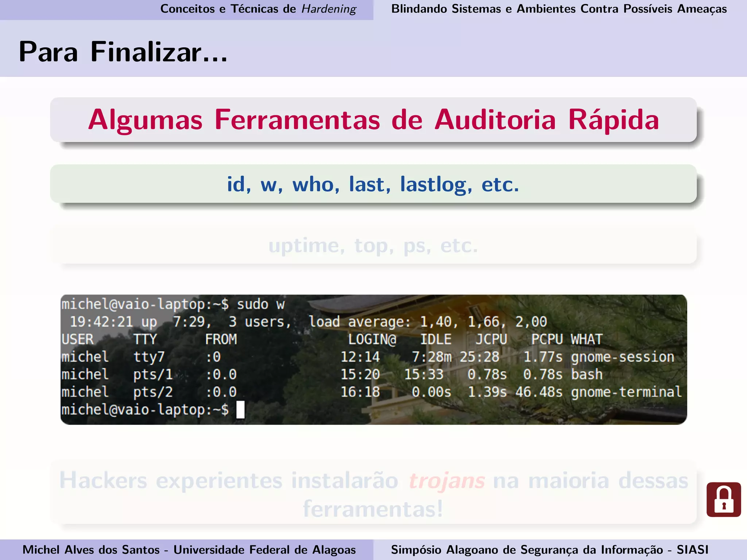
Task: Click 'bash' in the terminal output
Action: click(587, 374)
